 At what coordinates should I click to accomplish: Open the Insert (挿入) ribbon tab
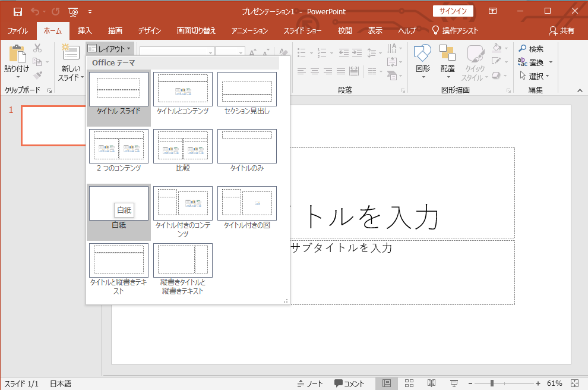coord(85,31)
